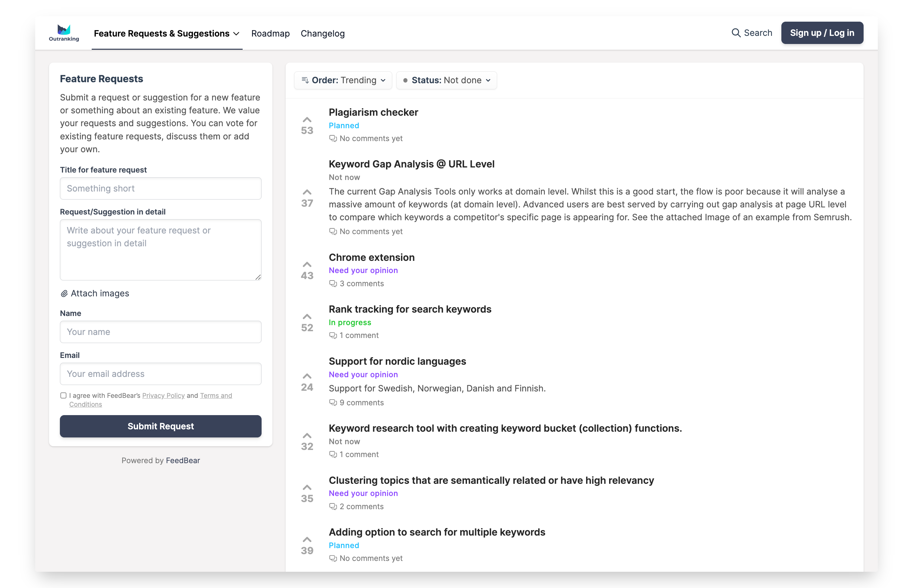This screenshot has width=913, height=588.
Task: Check the Privacy Policy agreement checkbox
Action: [x=63, y=395]
